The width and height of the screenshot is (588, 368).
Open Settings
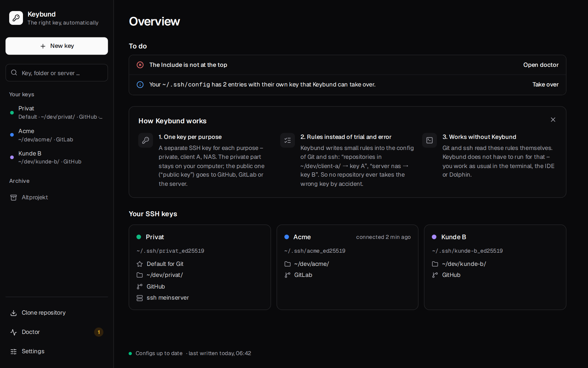pos(57,351)
